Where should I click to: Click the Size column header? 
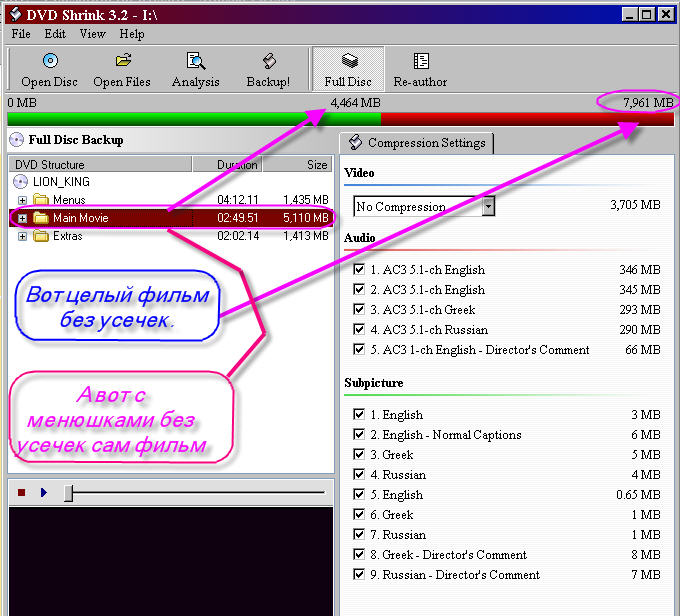[x=298, y=165]
